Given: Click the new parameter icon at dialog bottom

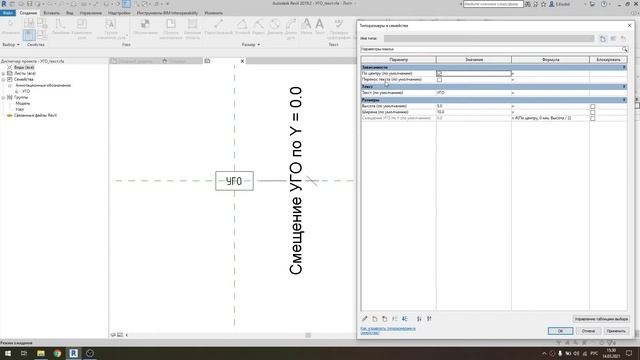Looking at the screenshot, I should click(375, 319).
